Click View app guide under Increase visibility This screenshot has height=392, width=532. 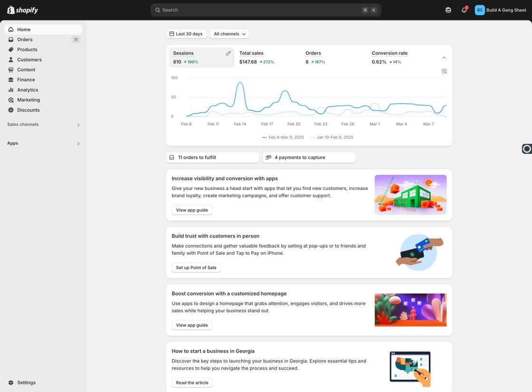coord(192,210)
